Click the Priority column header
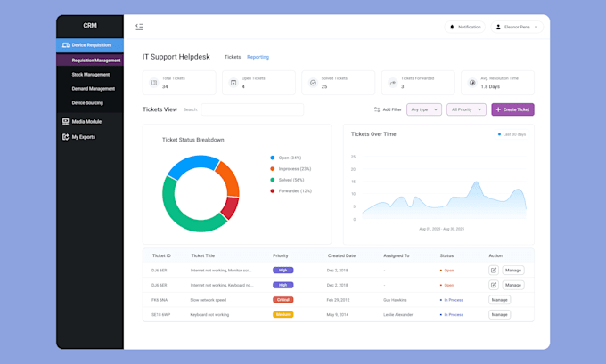The width and height of the screenshot is (606, 364). [x=280, y=255]
